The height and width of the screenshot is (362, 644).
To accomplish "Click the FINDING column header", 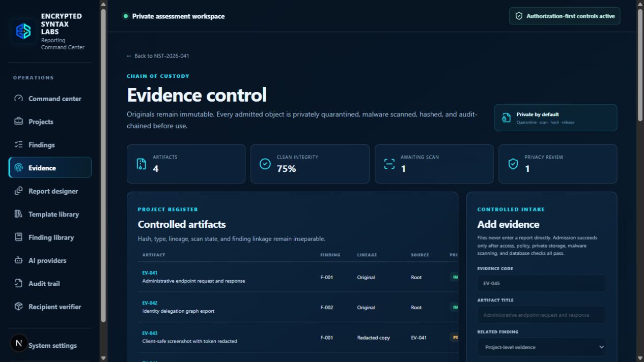I will tap(330, 255).
